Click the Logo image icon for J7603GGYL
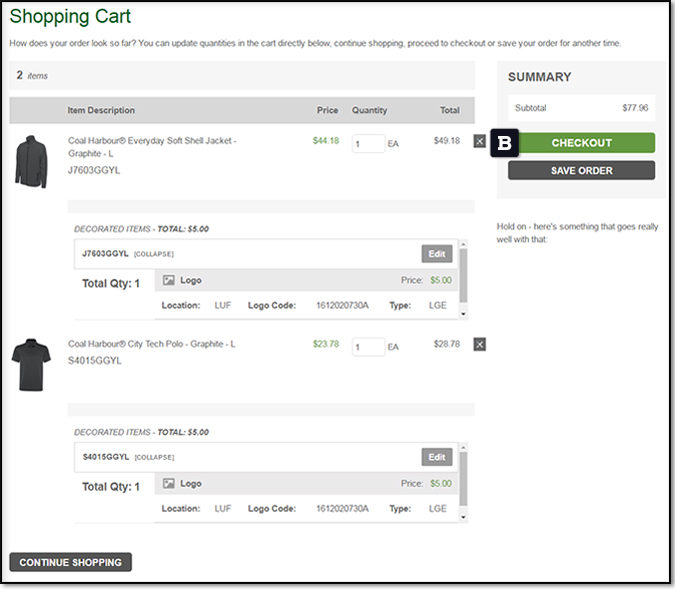Viewport: 675px width, 591px height. coord(170,281)
